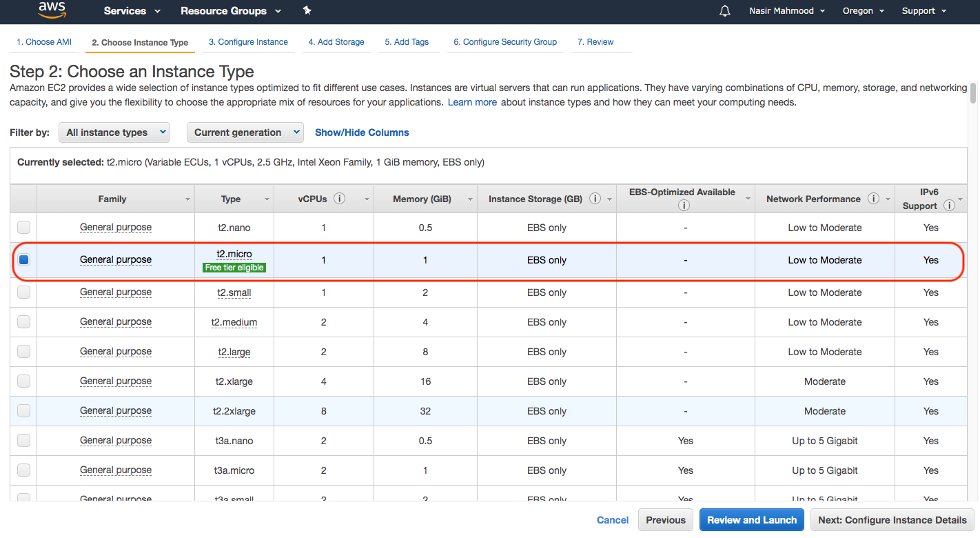Click the t2.2xlarge type label
Image resolution: width=980 pixels, height=538 pixels.
point(234,411)
